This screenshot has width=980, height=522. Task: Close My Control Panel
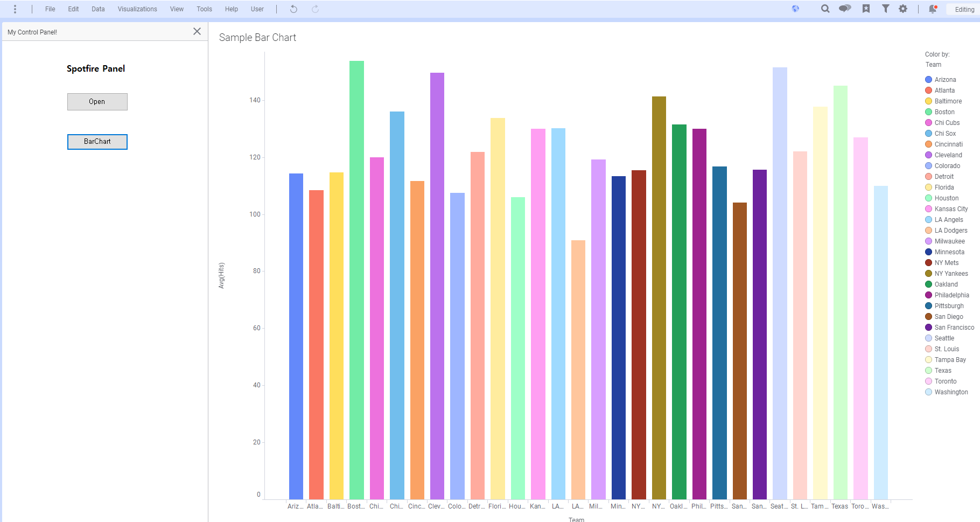[197, 31]
